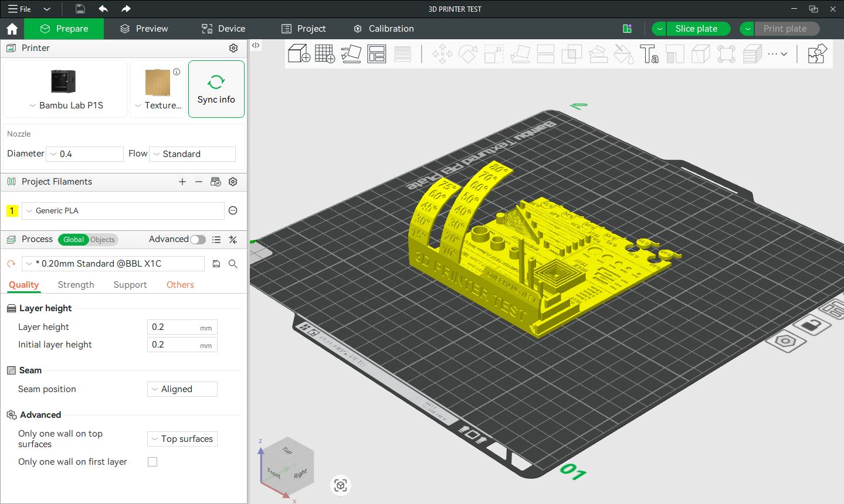Click the Arrange all objects icon
The image size is (844, 504).
tap(377, 54)
